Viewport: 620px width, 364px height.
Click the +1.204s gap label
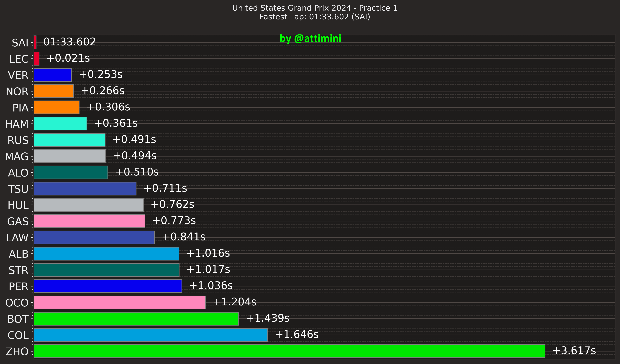[234, 302]
